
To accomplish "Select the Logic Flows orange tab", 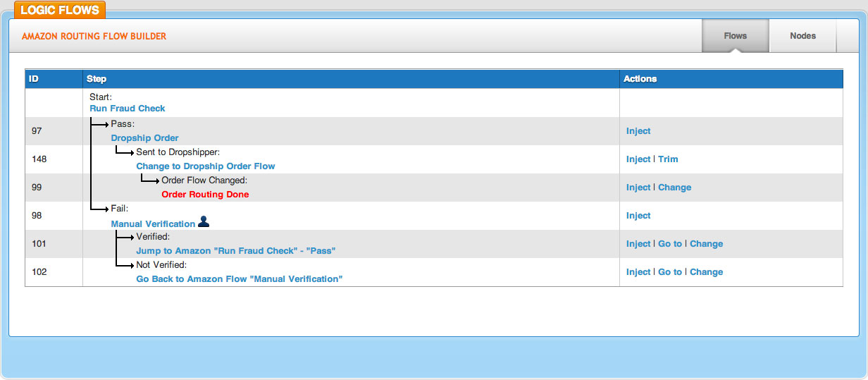I will pos(60,10).
